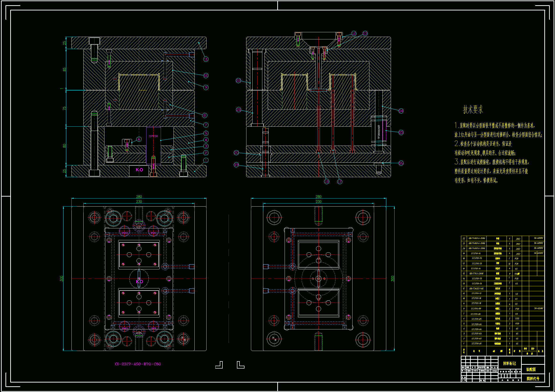The height and width of the screenshot is (392, 555).
Task: Select the CI-2327-A50-B70-C80 mold base label
Action: [137, 364]
